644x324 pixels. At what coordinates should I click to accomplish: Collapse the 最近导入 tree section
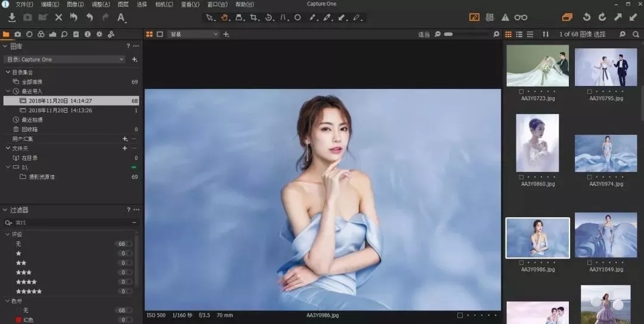coord(8,91)
